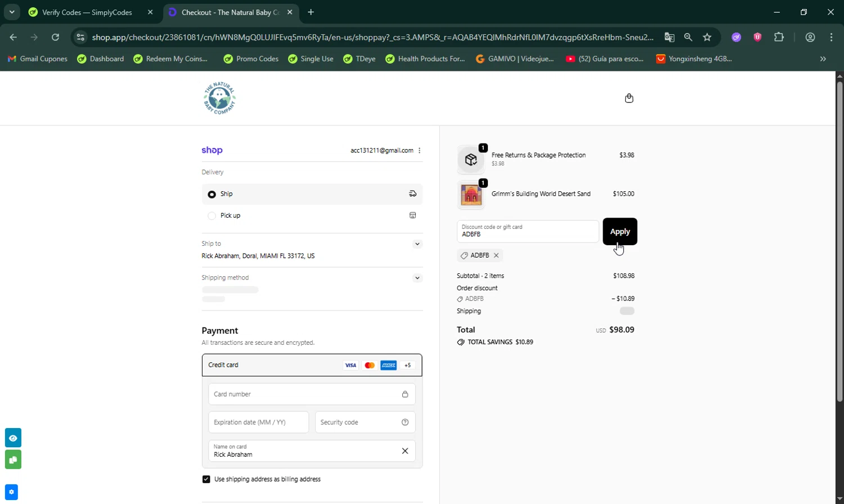844x504 pixels.
Task: Go back to previous page
Action: (x=14, y=37)
